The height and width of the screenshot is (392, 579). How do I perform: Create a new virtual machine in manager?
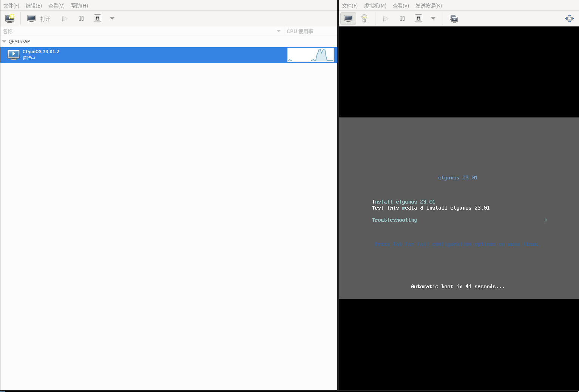10,19
